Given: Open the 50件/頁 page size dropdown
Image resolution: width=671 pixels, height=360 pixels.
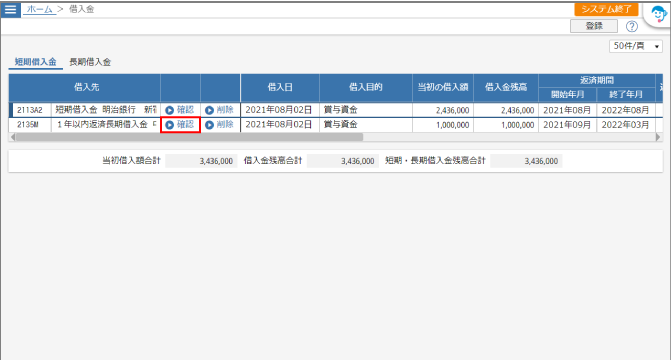Looking at the screenshot, I should [x=636, y=46].
